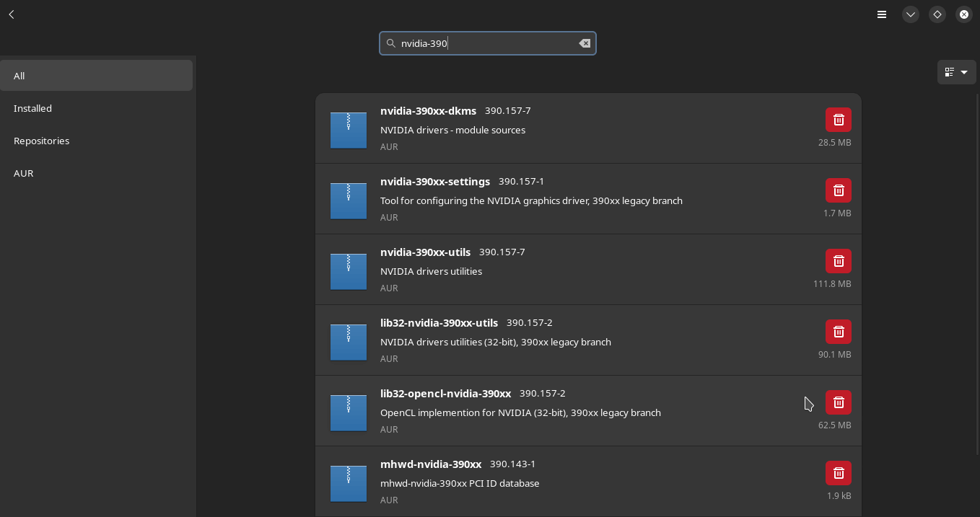980x517 pixels.
Task: Click nvidia-390xx-utils package icon
Action: tap(349, 271)
